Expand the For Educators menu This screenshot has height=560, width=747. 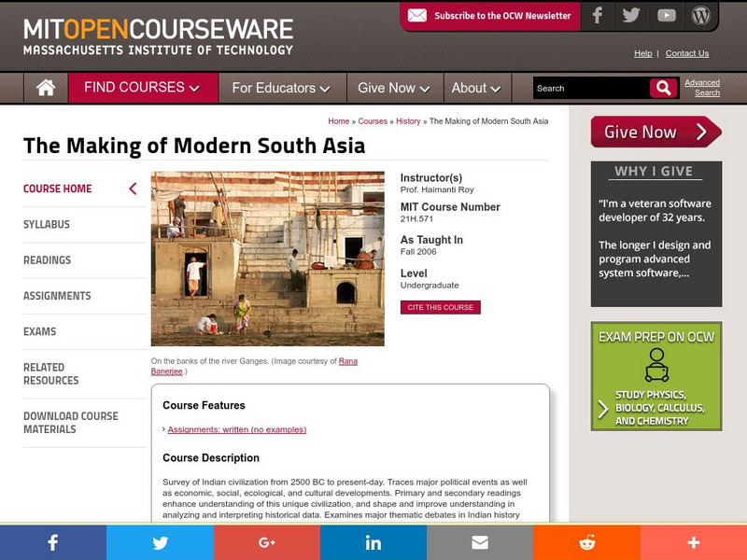click(x=281, y=88)
